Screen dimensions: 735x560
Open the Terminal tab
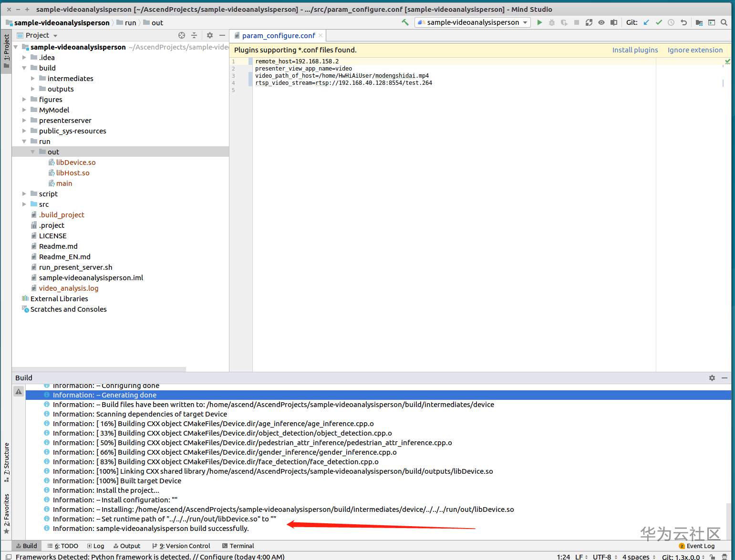point(238,546)
